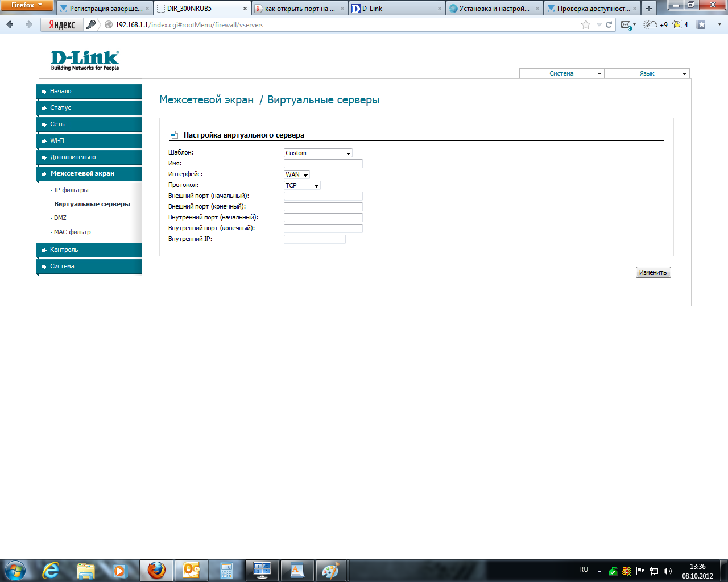Open the Интерфейс WAN dropdown
728x582 pixels.
[296, 174]
